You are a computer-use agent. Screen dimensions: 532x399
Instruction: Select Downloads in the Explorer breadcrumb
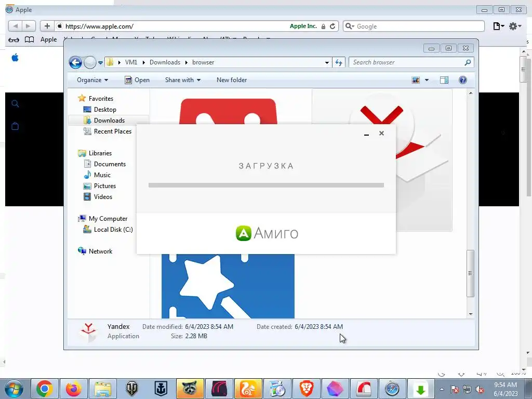[165, 62]
